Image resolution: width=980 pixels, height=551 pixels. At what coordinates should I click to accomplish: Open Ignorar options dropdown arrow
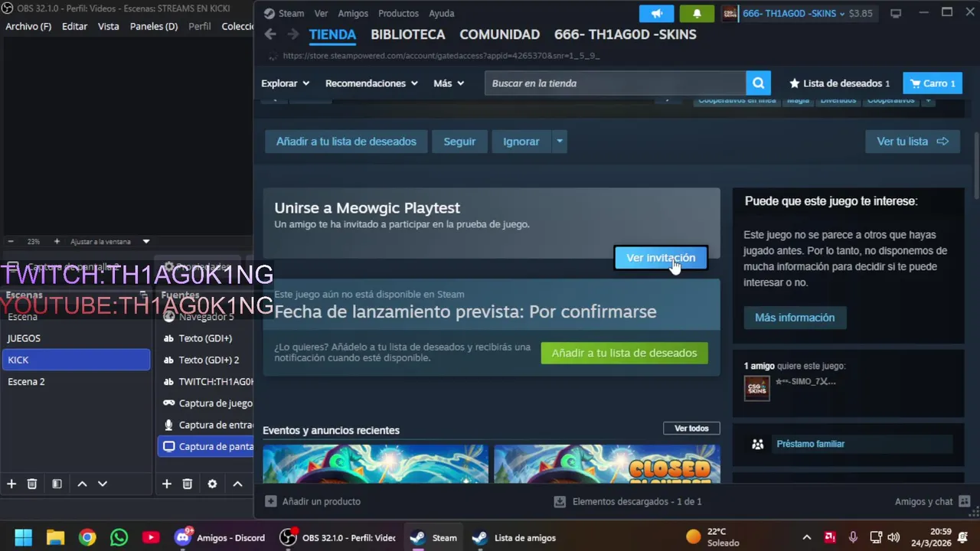click(x=559, y=142)
